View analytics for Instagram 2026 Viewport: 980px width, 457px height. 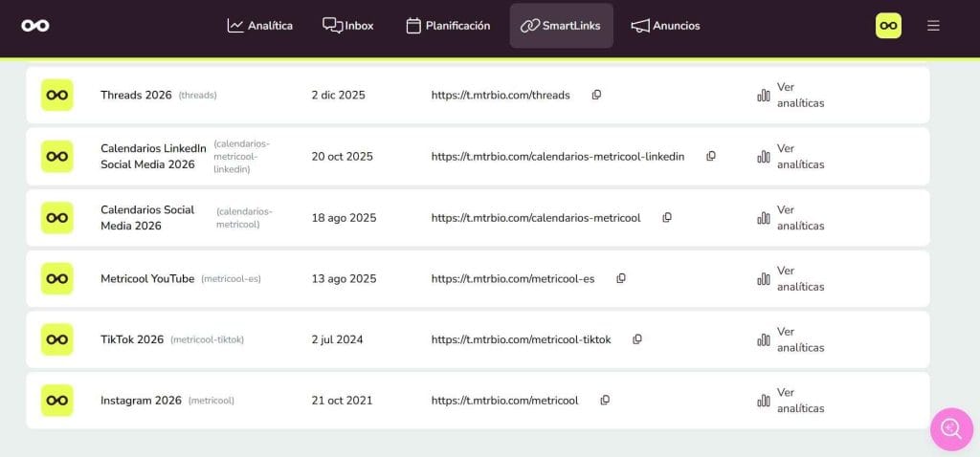tap(791, 401)
